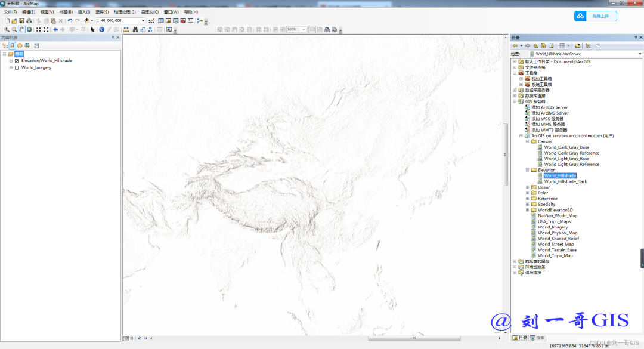Expand the World_Imagery layer

coord(11,68)
